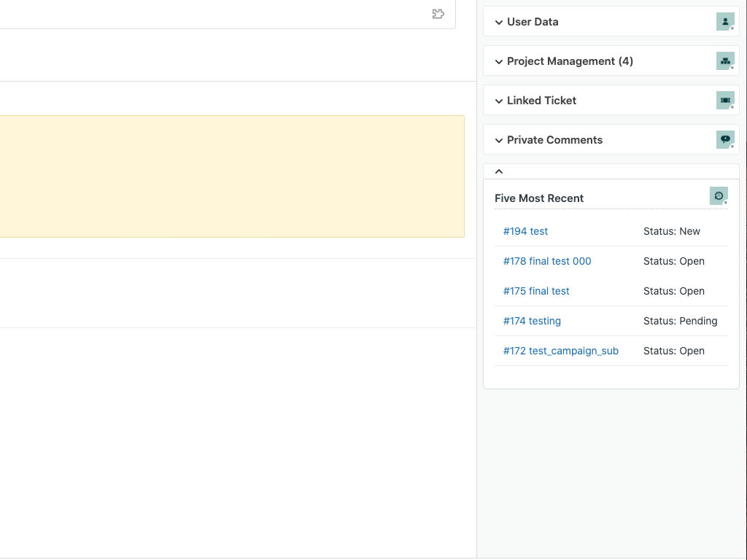The height and width of the screenshot is (560, 747).
Task: Expand the Linked Ticket section chevron
Action: tap(499, 101)
